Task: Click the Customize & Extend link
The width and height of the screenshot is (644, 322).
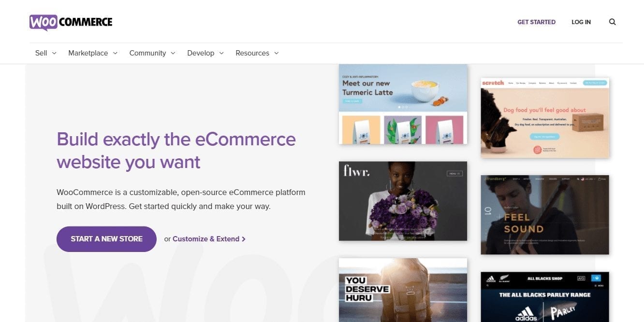Action: coord(206,239)
